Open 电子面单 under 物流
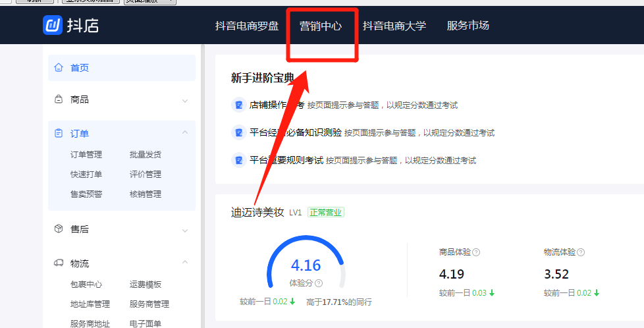 pos(146,323)
